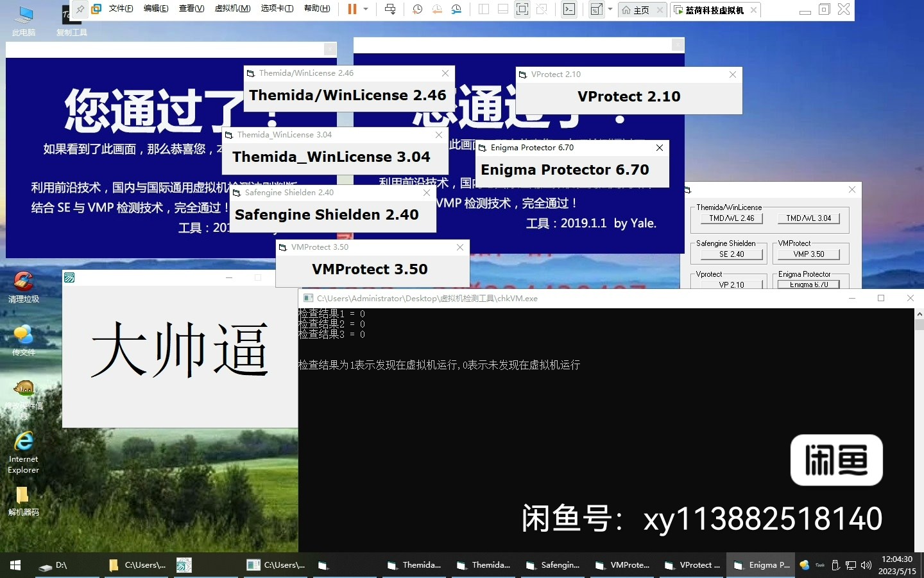Open the snapshot manager icon
The image size is (924, 578).
456,9
